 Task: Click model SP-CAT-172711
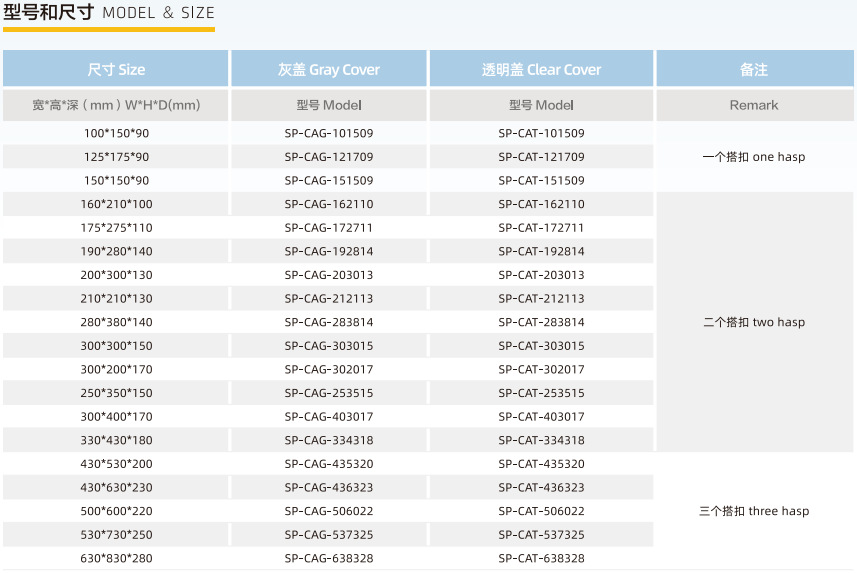[541, 227]
